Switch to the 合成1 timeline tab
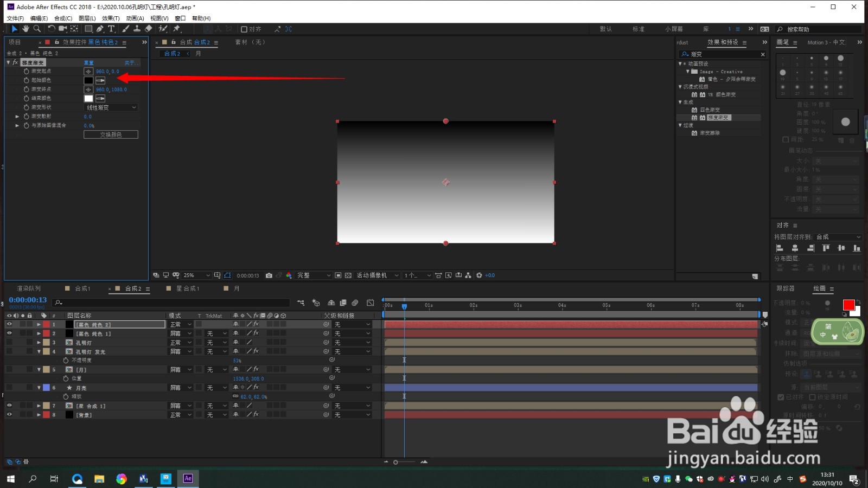 click(x=82, y=288)
